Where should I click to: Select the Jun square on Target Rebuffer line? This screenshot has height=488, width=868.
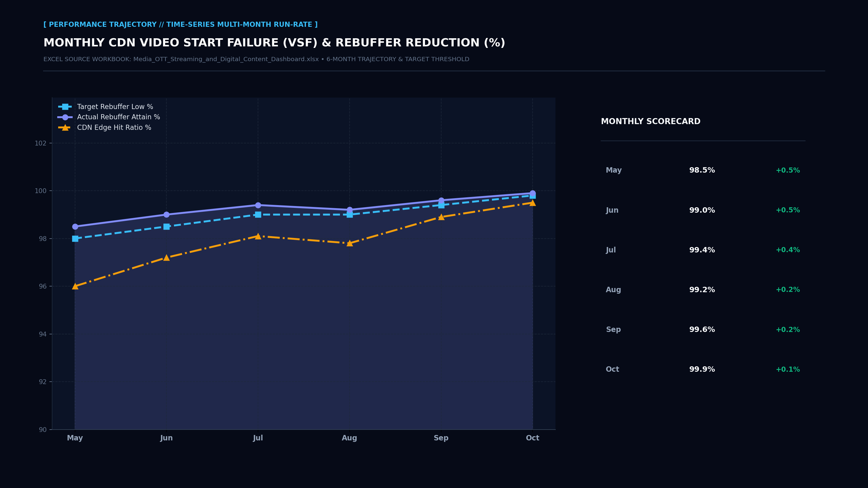click(x=166, y=227)
